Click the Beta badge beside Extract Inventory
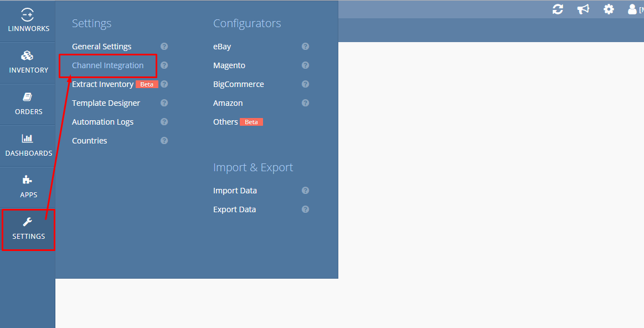The image size is (644, 328). (147, 84)
